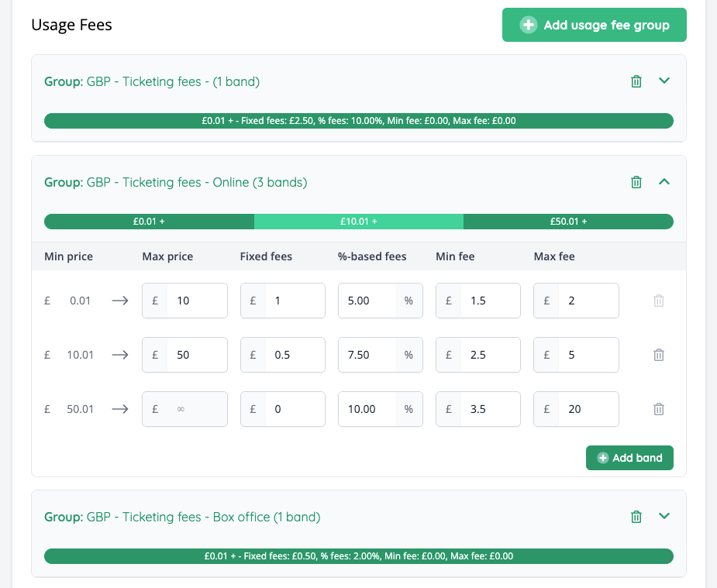Click the Add band button
The height and width of the screenshot is (588, 717).
[629, 458]
